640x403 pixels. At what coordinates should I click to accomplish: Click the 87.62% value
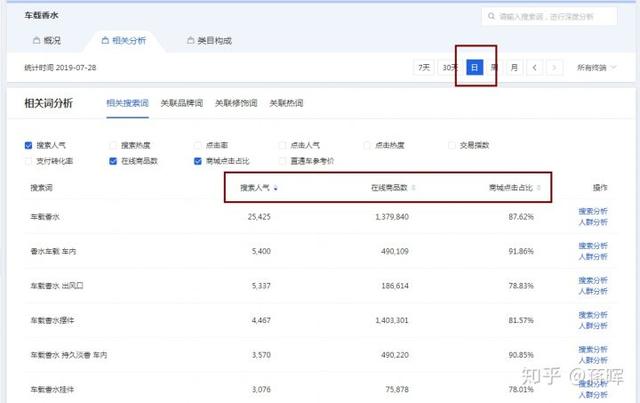coord(521,217)
